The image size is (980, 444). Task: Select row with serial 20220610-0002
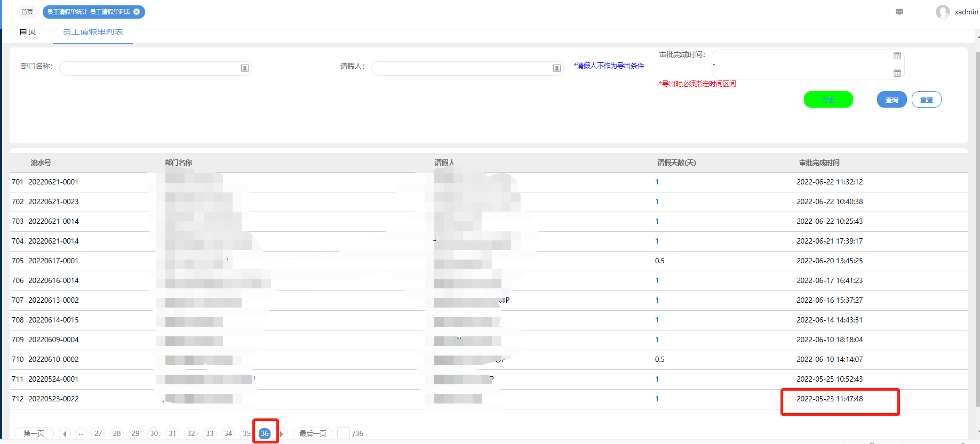click(488, 360)
